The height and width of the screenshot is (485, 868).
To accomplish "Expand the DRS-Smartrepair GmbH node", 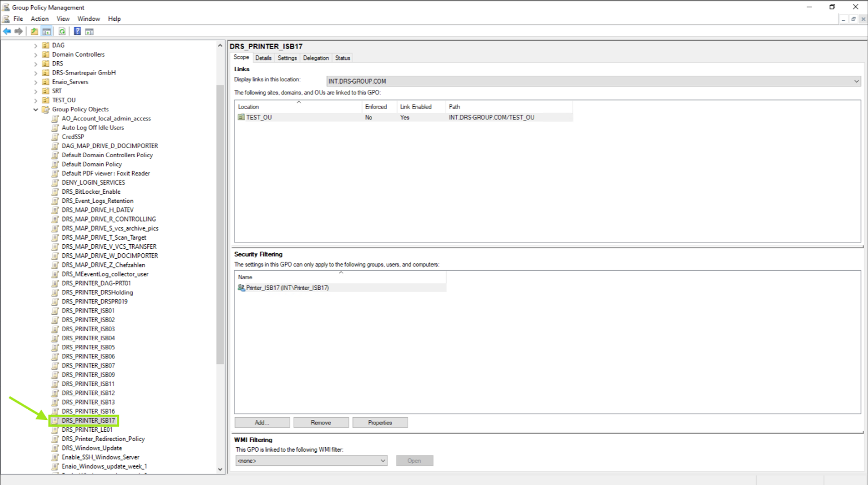I will coord(36,73).
